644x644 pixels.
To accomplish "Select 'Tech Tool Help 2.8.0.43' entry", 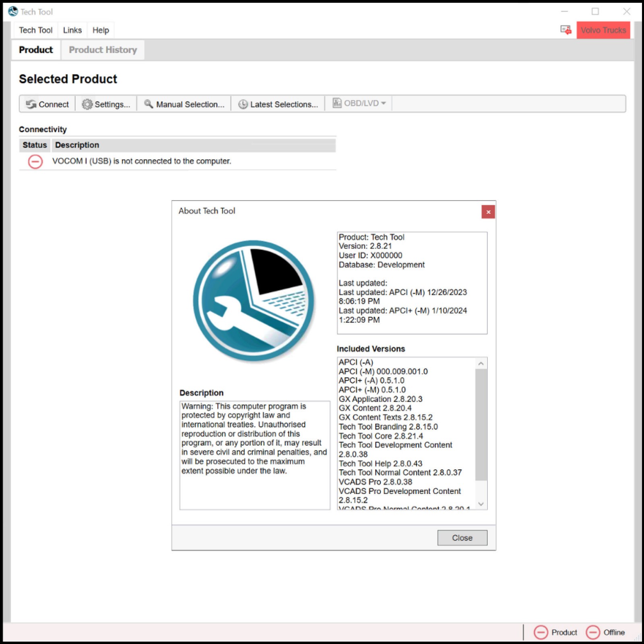I will 380,464.
